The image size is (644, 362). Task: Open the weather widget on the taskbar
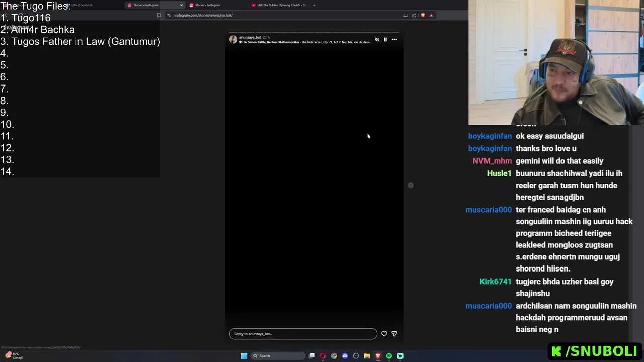click(x=14, y=355)
